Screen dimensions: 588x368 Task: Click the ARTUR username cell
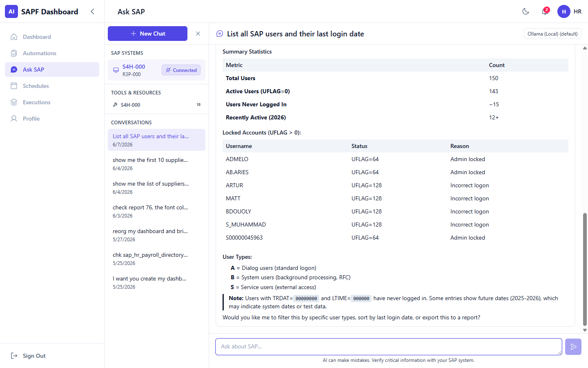click(x=234, y=185)
